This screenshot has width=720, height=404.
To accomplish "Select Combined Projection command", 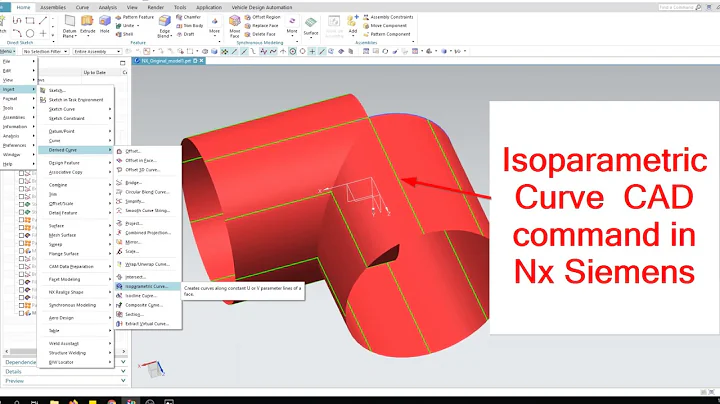I will tap(148, 233).
